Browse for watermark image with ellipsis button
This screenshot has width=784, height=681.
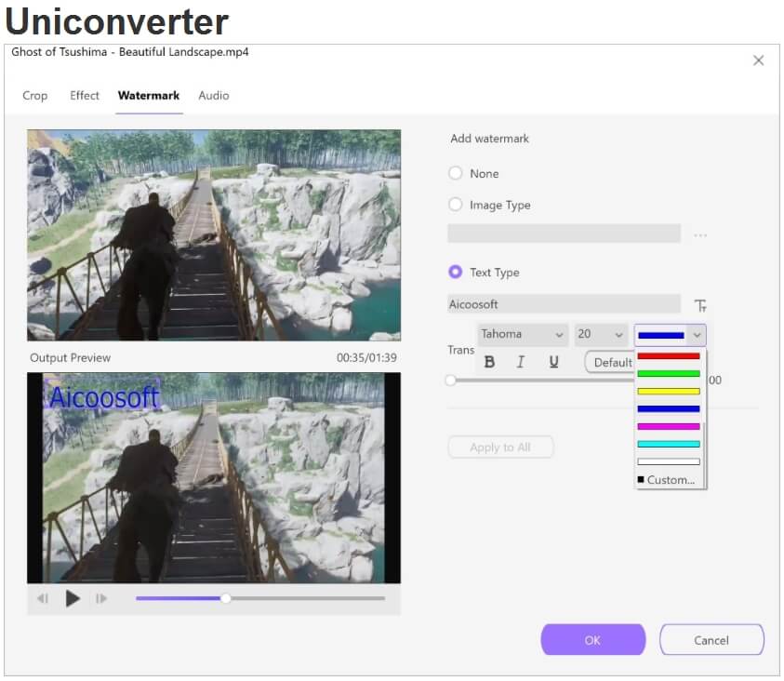(x=700, y=235)
